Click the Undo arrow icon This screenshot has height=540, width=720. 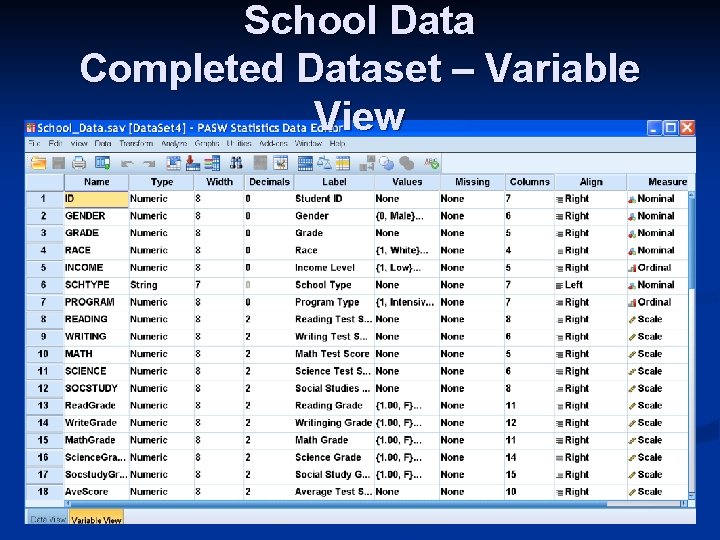click(127, 163)
